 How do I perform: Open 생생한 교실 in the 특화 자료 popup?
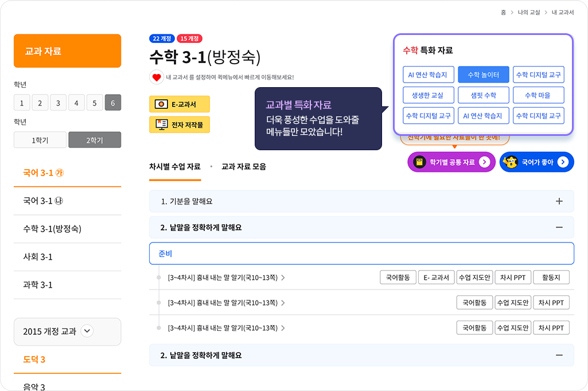pyautogui.click(x=429, y=95)
